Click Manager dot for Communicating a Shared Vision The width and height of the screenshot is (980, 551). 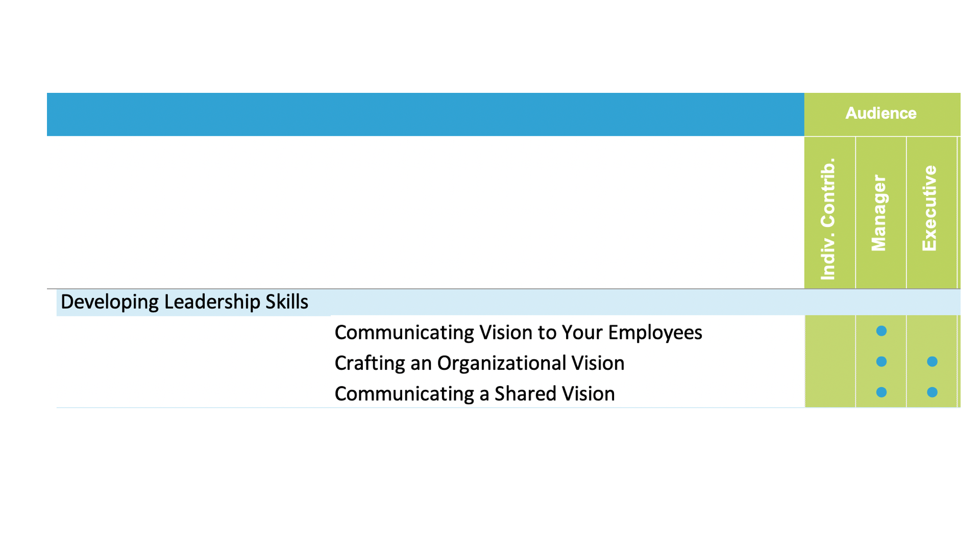[881, 392]
